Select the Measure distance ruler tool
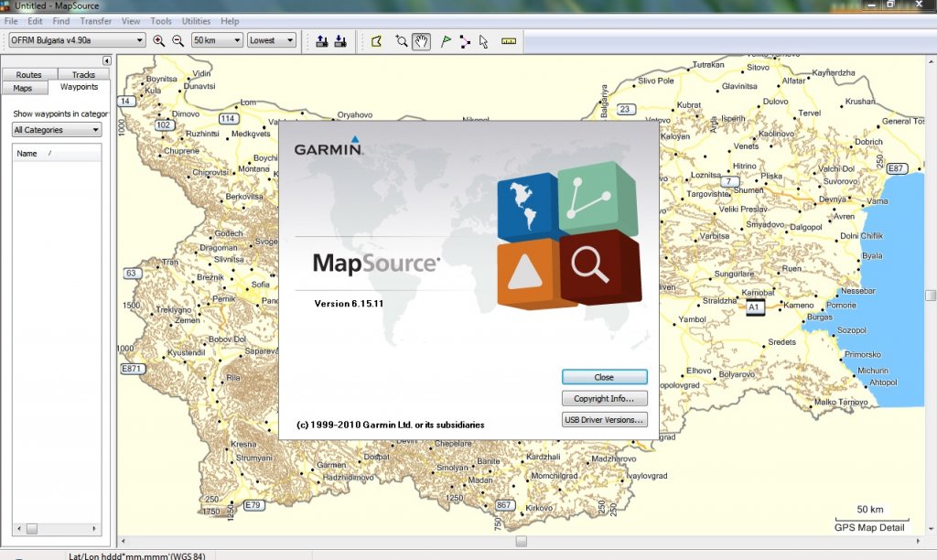Image resolution: width=937 pixels, height=560 pixels. [x=509, y=41]
